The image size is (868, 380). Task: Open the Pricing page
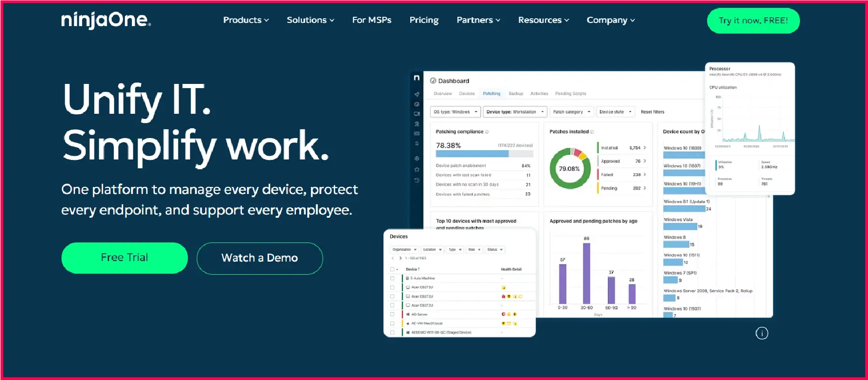click(424, 20)
